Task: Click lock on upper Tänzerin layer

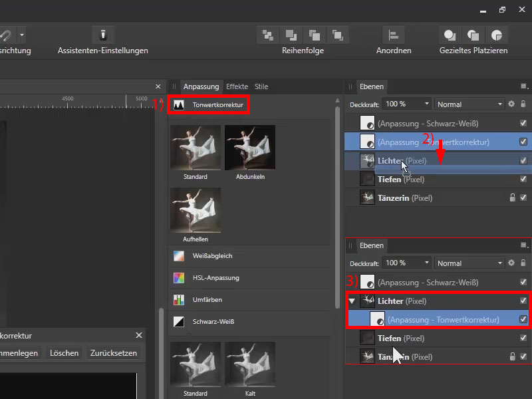Action: coord(513,198)
